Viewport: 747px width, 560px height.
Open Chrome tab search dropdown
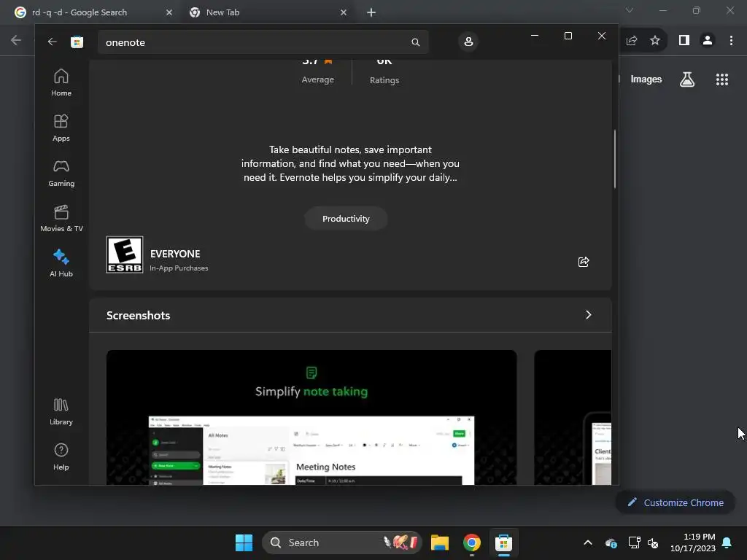(x=629, y=10)
